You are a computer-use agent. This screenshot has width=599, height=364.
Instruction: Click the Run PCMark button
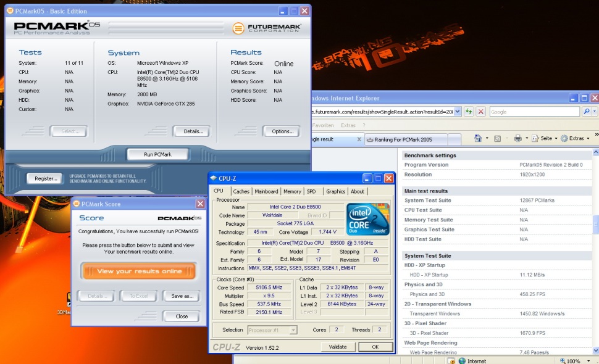pyautogui.click(x=157, y=154)
